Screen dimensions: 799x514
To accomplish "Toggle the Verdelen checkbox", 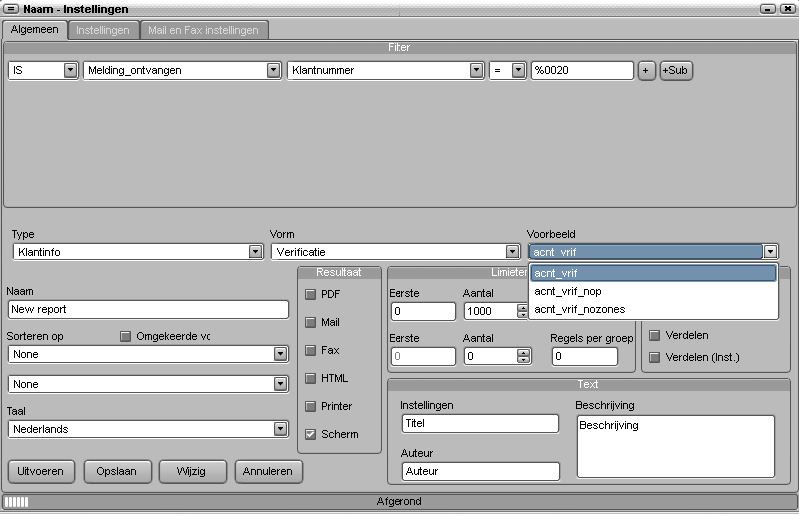I will (x=655, y=335).
